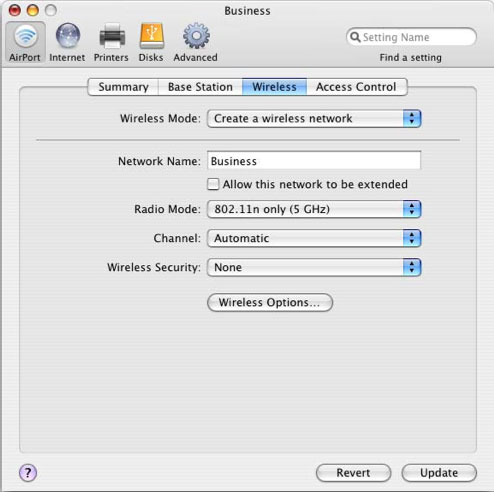Image resolution: width=494 pixels, height=492 pixels.
Task: Click the yellow minimize window button
Action: [x=33, y=10]
